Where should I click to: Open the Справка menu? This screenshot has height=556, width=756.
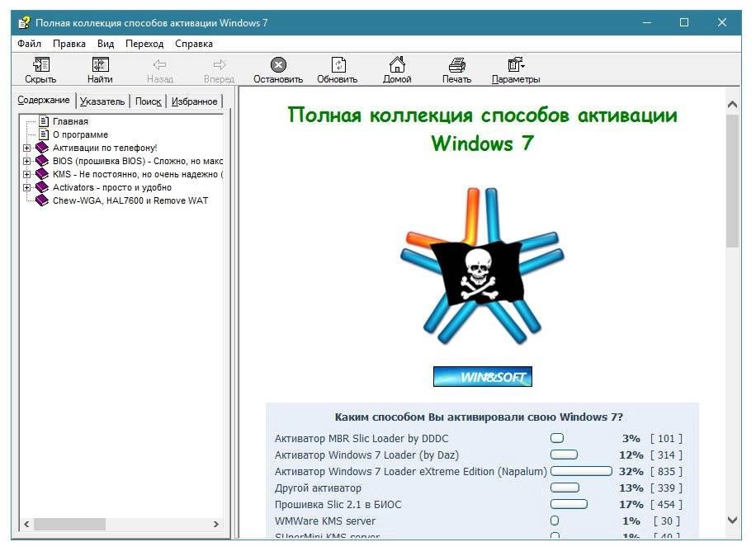(x=194, y=44)
